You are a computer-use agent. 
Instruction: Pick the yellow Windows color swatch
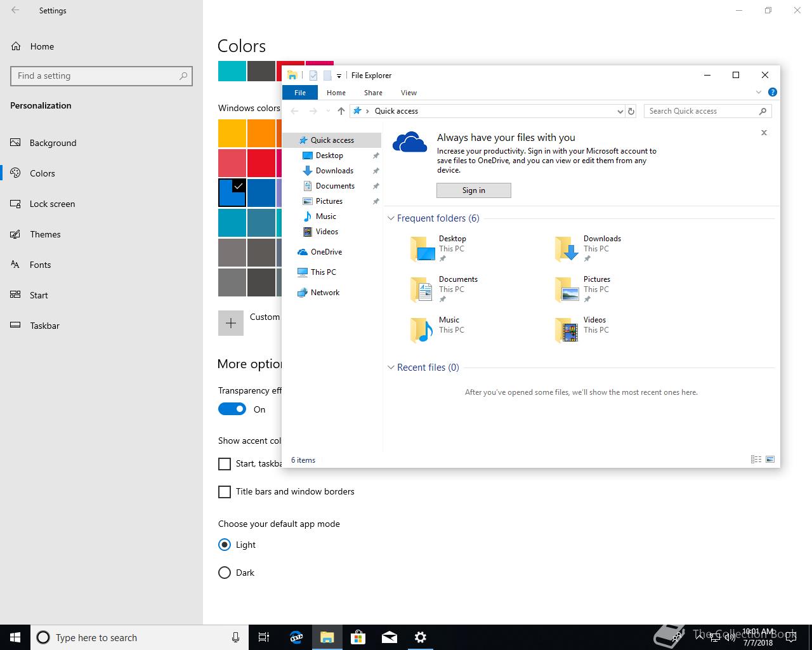pos(232,133)
